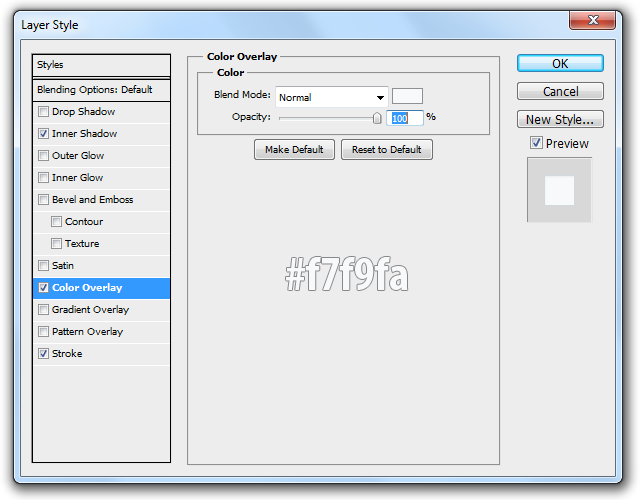
Task: Select the Gradient Overlay label
Action: tap(90, 310)
